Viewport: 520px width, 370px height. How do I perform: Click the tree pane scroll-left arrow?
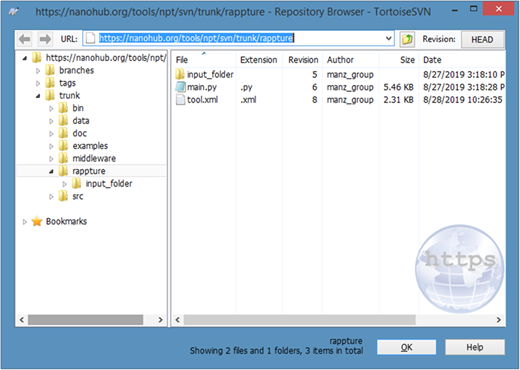[22, 320]
